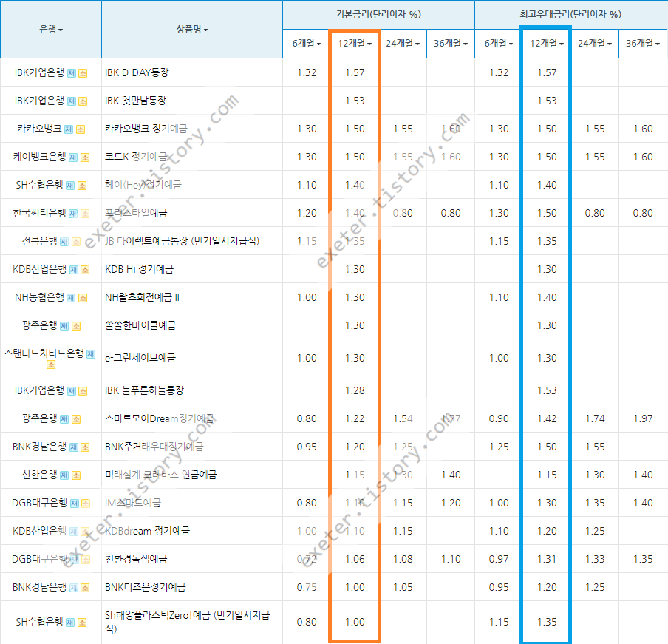
Task: Click the 1.06 rate in the 친환경녹색예금 row
Action: (x=355, y=559)
